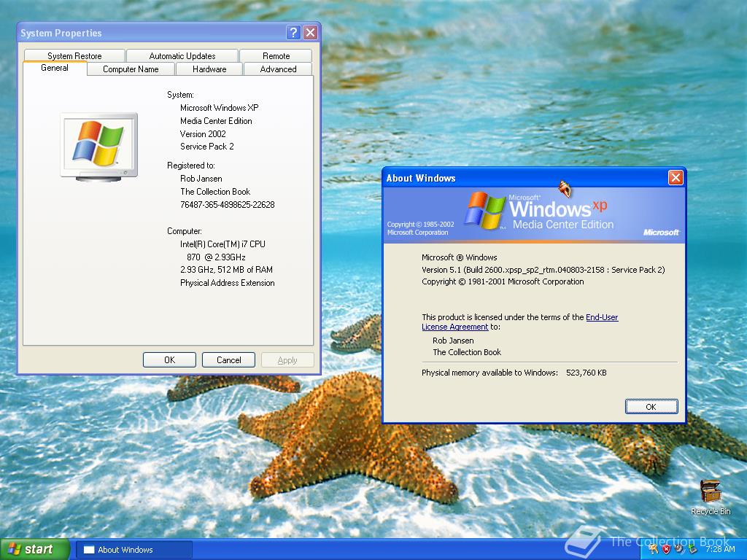
Task: Click the '523,760 KB' memory value
Action: point(587,373)
